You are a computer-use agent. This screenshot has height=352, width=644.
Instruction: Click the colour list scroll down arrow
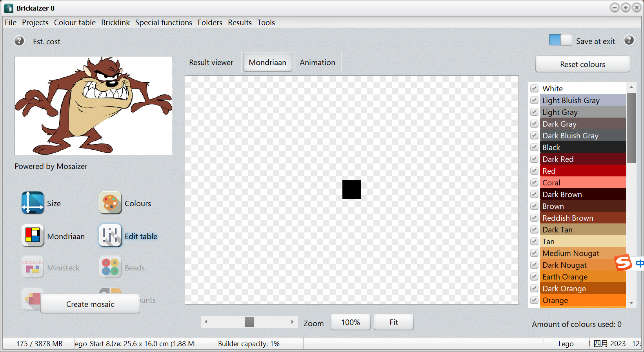coord(631,303)
